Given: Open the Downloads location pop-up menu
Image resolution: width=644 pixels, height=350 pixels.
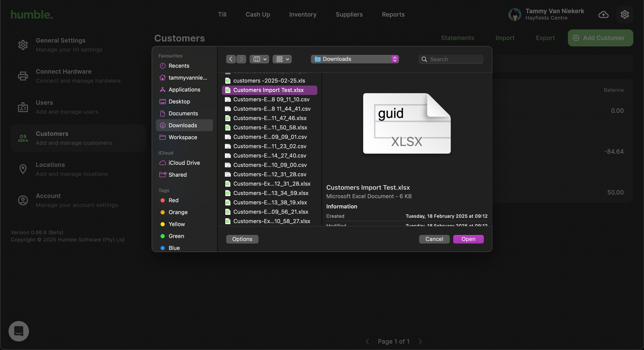Looking at the screenshot, I should click(355, 59).
